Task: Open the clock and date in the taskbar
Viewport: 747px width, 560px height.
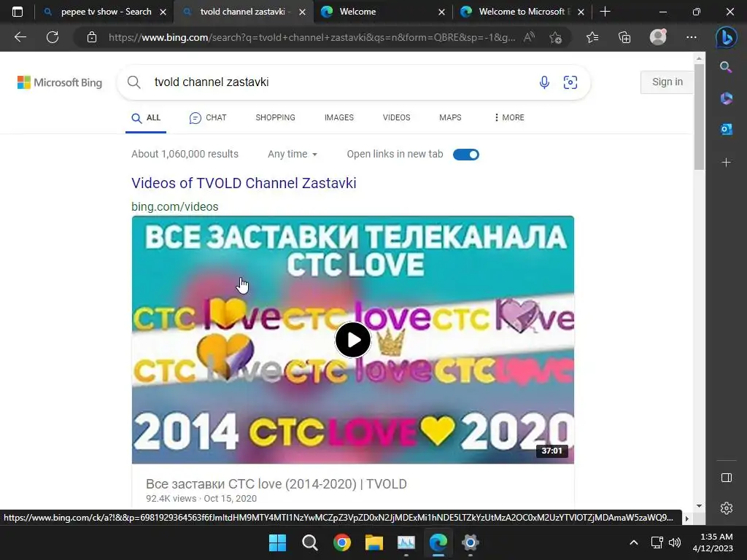Action: pos(713,542)
